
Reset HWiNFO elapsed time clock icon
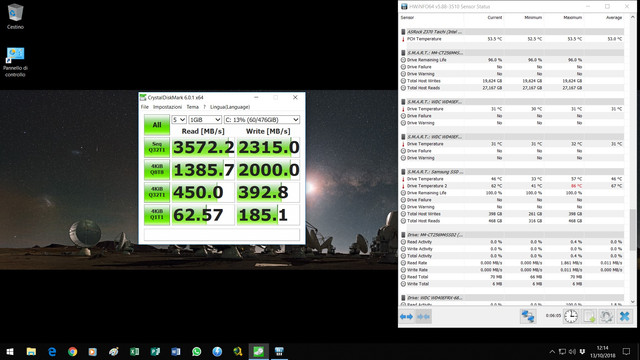(571, 316)
